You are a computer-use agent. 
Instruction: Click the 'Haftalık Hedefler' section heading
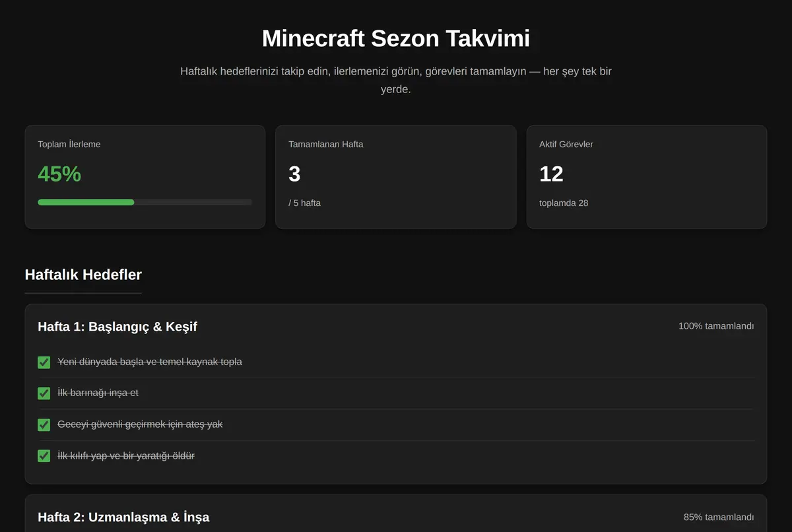point(83,275)
